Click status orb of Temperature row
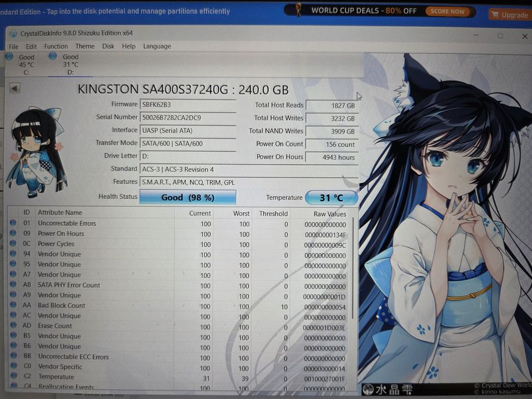This screenshot has height=399, width=532. click(14, 376)
